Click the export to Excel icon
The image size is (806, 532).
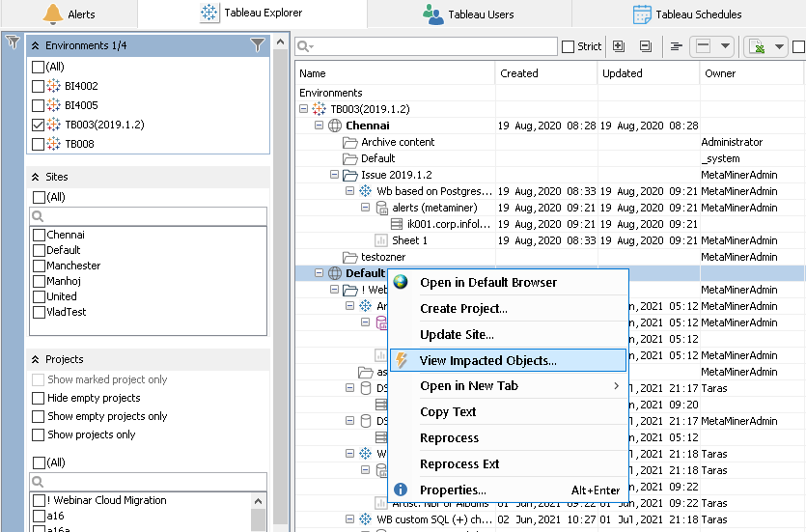[757, 46]
